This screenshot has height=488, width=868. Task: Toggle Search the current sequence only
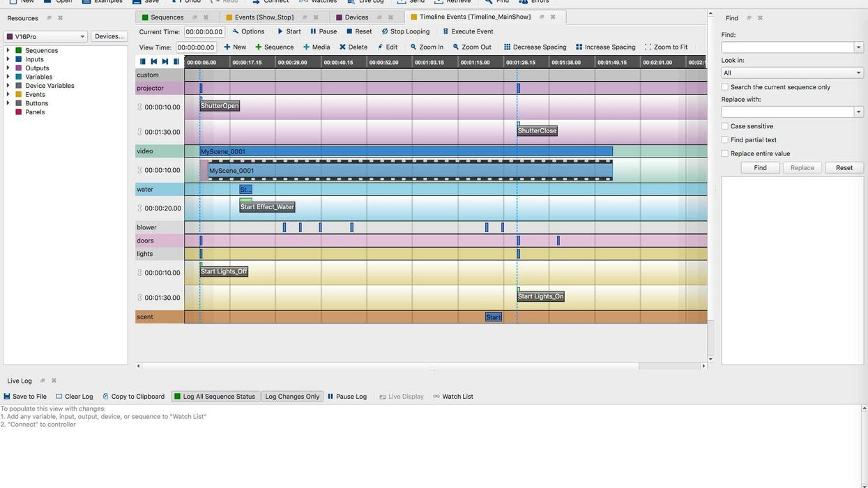click(x=725, y=87)
